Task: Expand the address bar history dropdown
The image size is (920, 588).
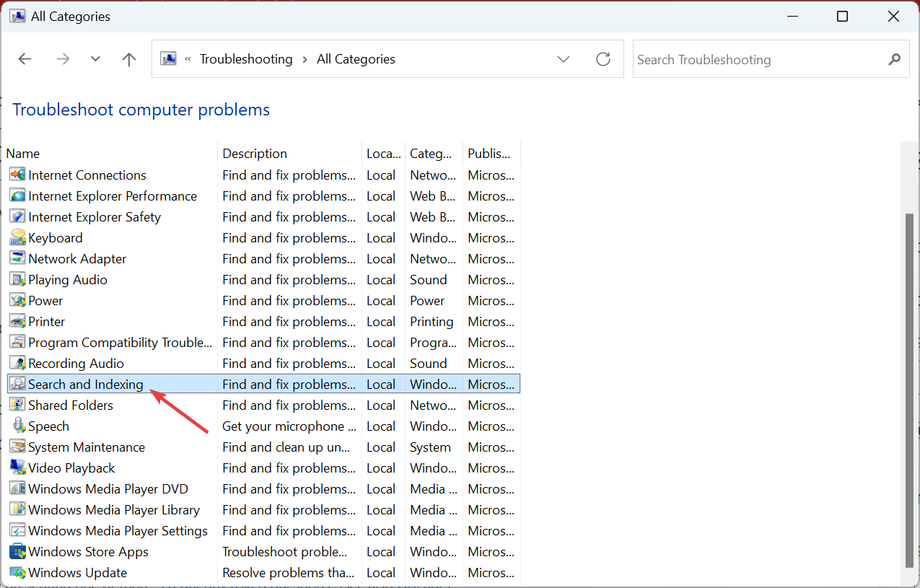Action: tap(564, 59)
